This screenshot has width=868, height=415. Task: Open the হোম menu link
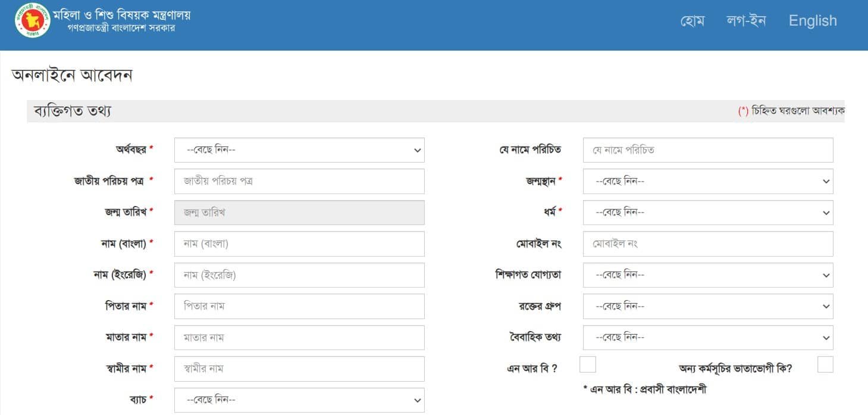click(692, 21)
